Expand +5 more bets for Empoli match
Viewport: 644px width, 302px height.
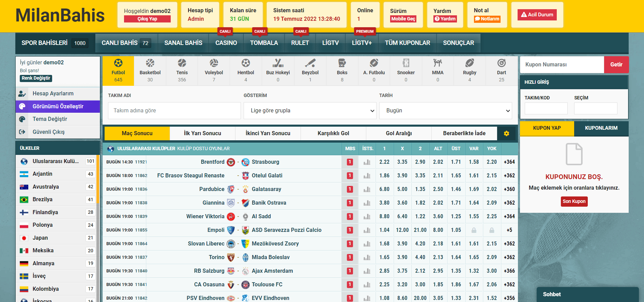point(509,230)
